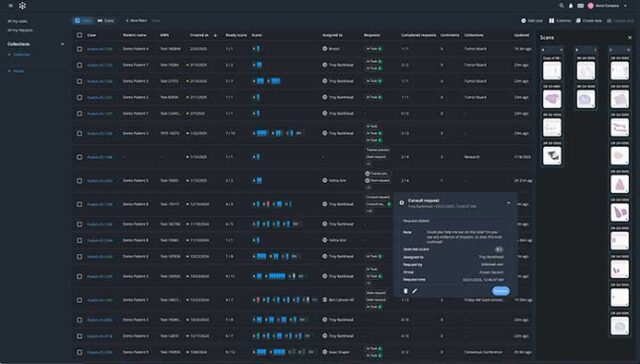Open the More filters dropdown

pyautogui.click(x=136, y=20)
